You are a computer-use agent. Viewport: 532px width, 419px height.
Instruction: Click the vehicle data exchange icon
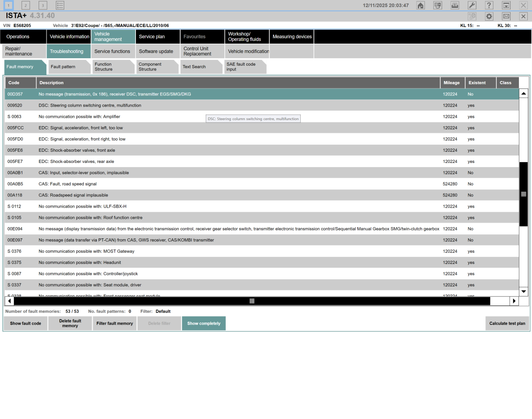pos(438,6)
